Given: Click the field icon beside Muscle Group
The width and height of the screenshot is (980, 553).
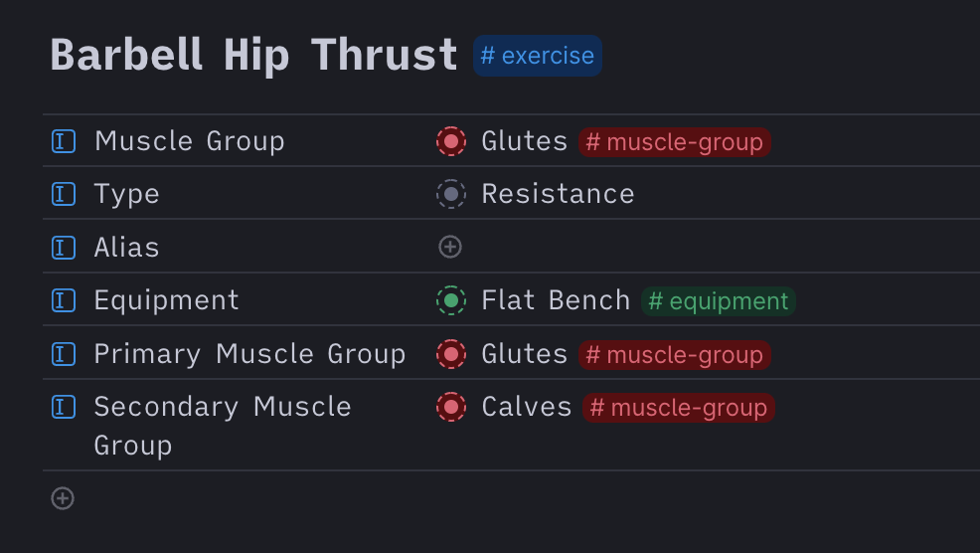Looking at the screenshot, I should point(64,141).
